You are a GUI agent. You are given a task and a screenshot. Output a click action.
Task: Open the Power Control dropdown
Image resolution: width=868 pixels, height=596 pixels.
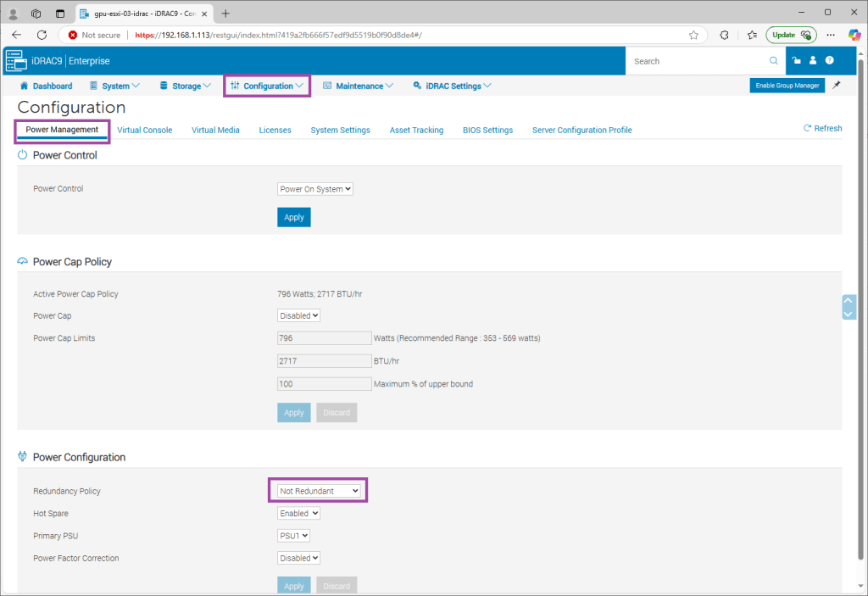tap(314, 189)
